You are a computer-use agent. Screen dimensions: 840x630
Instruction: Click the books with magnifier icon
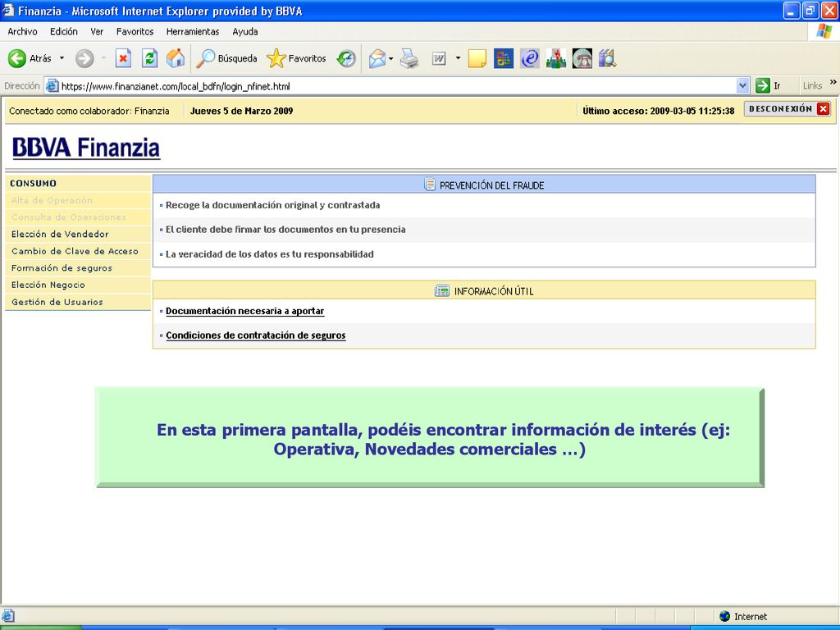click(608, 58)
